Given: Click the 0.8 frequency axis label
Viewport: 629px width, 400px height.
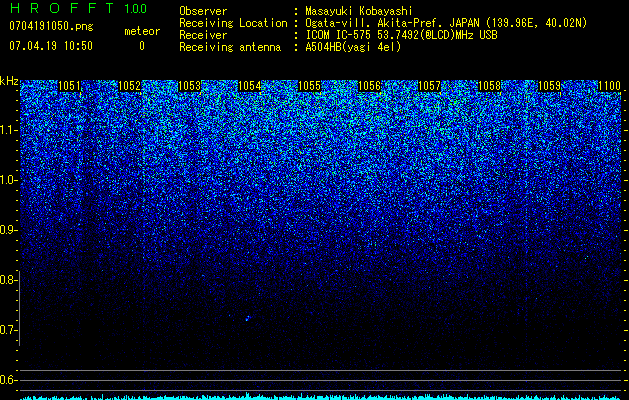Looking at the screenshot, I should [8, 280].
